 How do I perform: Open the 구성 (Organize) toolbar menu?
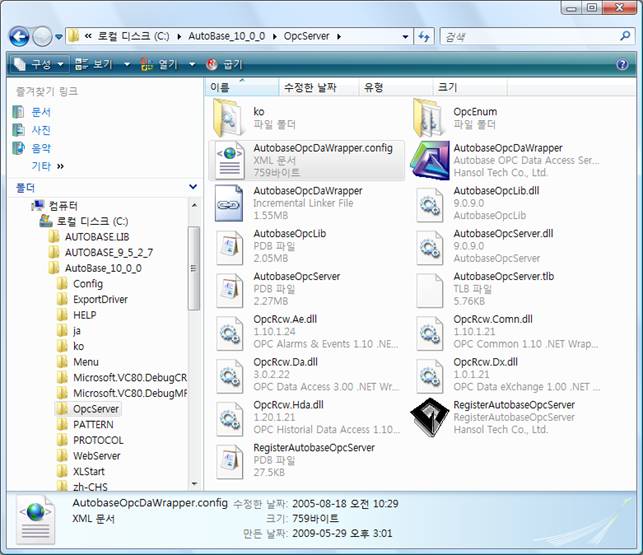(x=40, y=63)
